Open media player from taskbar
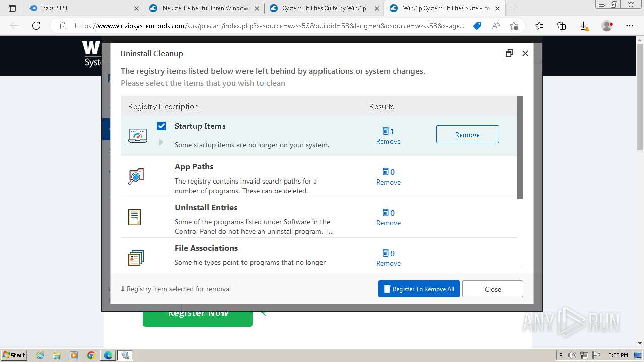Image resolution: width=644 pixels, height=362 pixels. pos(74,355)
